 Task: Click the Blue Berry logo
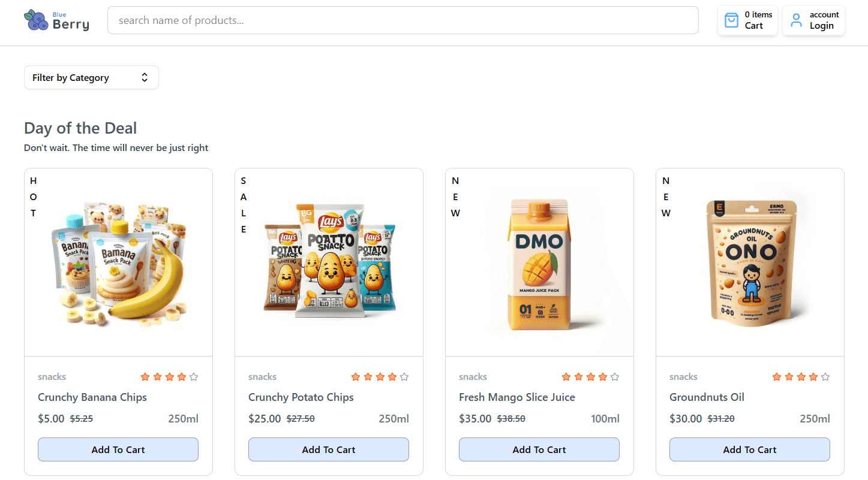point(56,20)
